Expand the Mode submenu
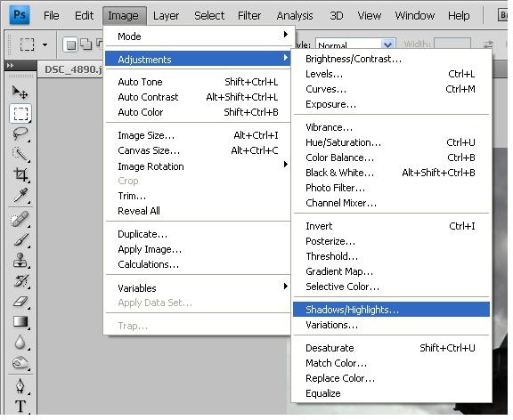The image size is (513, 420). [198, 36]
